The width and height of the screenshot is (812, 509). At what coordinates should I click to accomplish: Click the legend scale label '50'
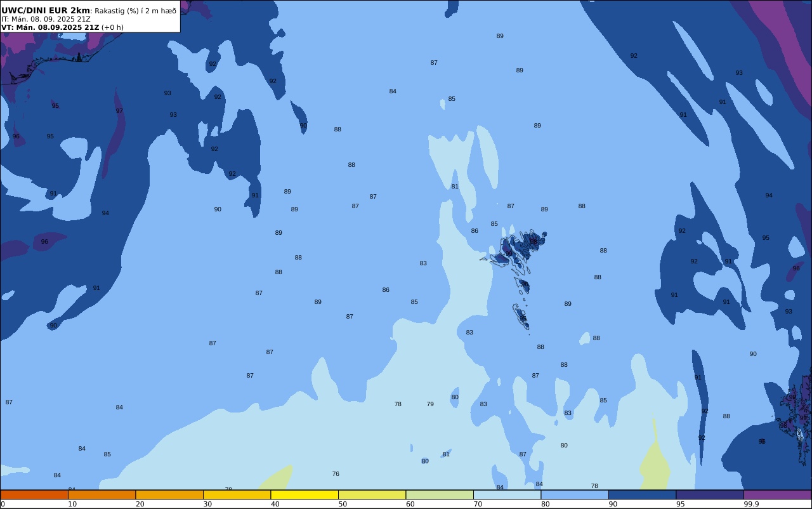click(343, 504)
